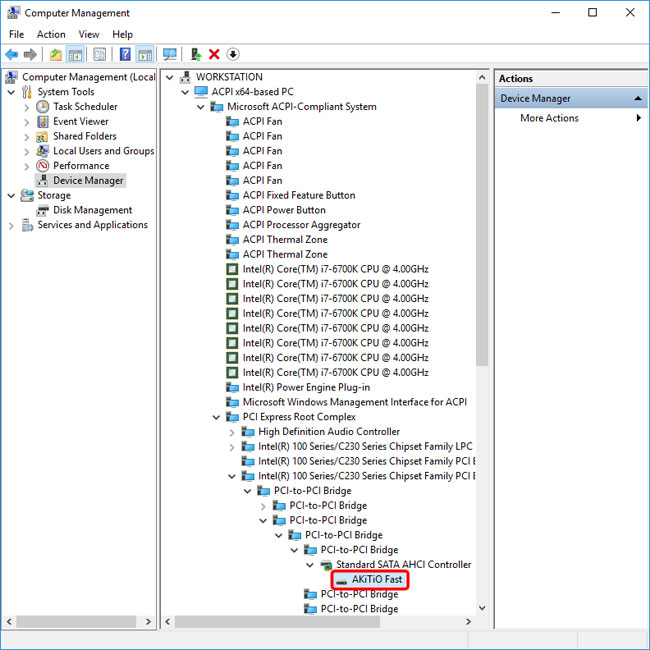The image size is (650, 650).
Task: Toggle Show/Hide Action Pane button
Action: pos(145,54)
